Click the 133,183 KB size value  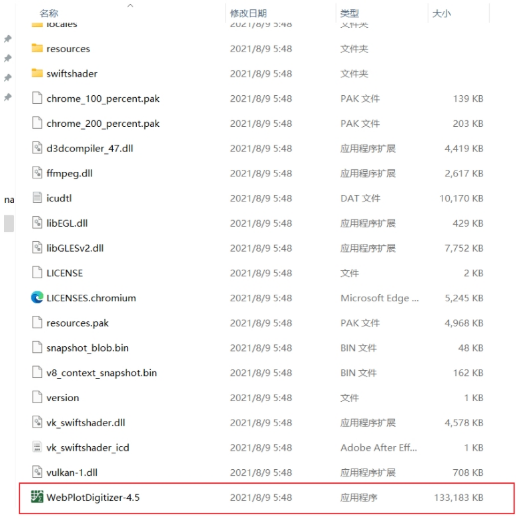[x=459, y=497]
